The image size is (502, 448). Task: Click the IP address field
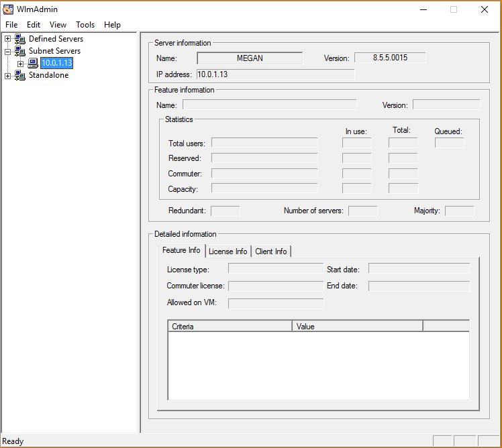click(276, 74)
